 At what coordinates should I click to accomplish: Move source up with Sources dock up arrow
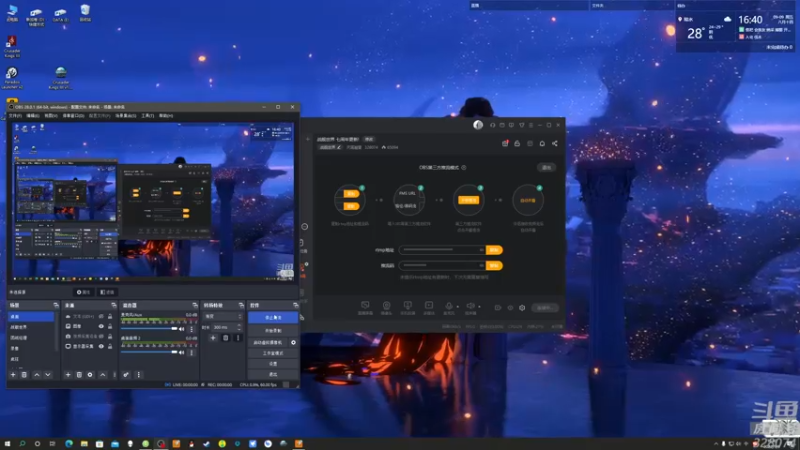103,374
